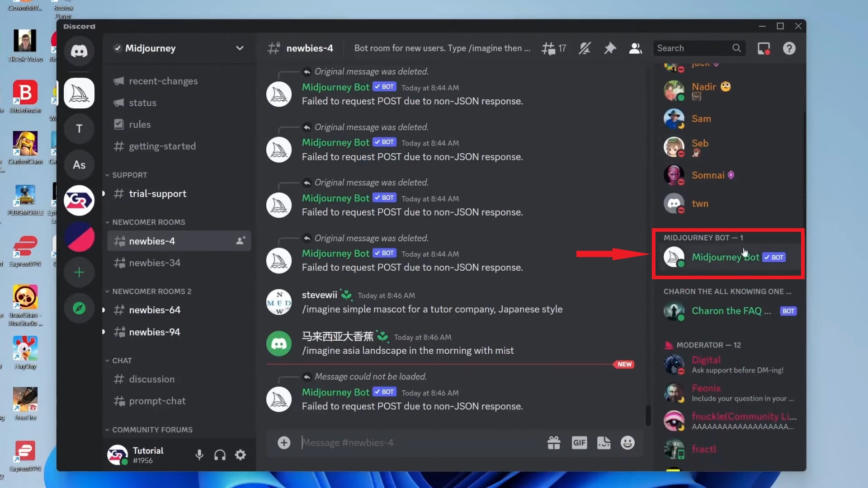The width and height of the screenshot is (868, 488).
Task: Click inside the message input field
Action: pyautogui.click(x=407, y=443)
